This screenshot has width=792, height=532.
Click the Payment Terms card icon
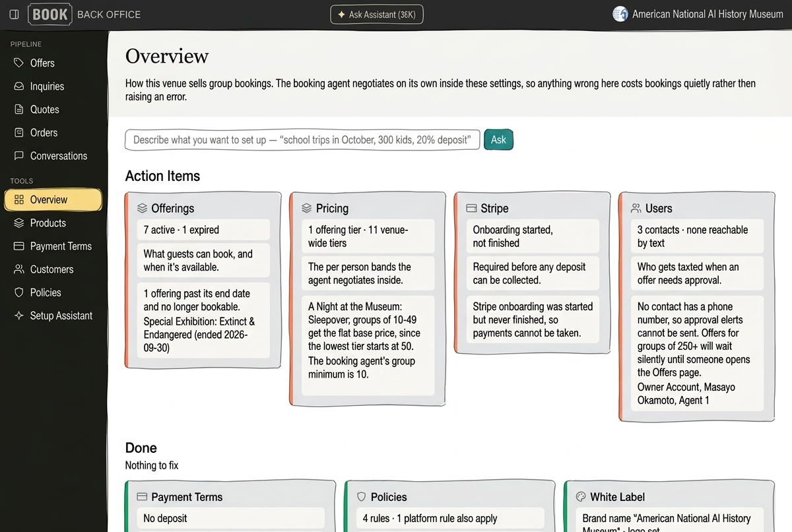point(19,246)
